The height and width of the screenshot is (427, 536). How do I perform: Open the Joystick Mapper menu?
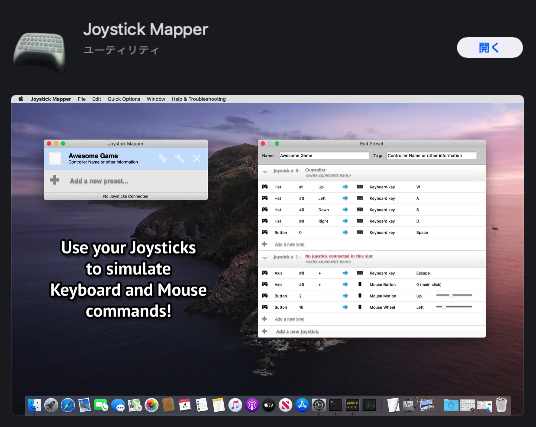[51, 99]
